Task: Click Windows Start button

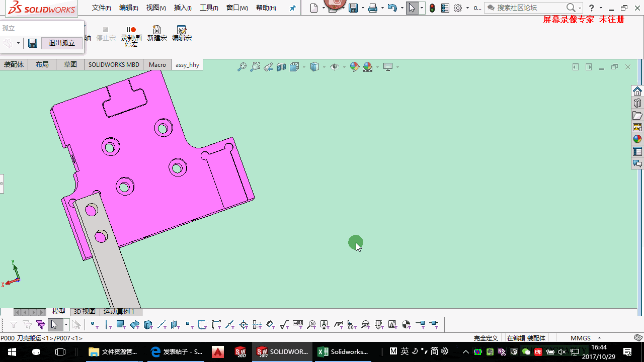Action: [x=12, y=351]
